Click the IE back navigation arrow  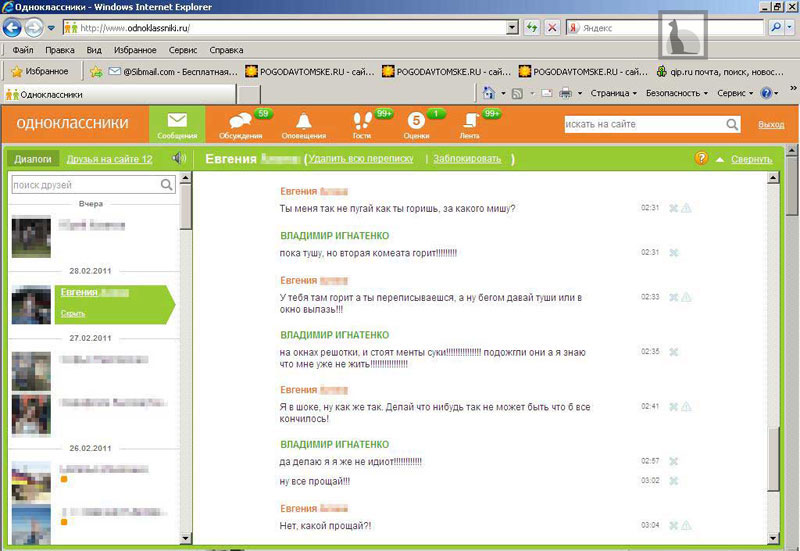click(x=12, y=28)
